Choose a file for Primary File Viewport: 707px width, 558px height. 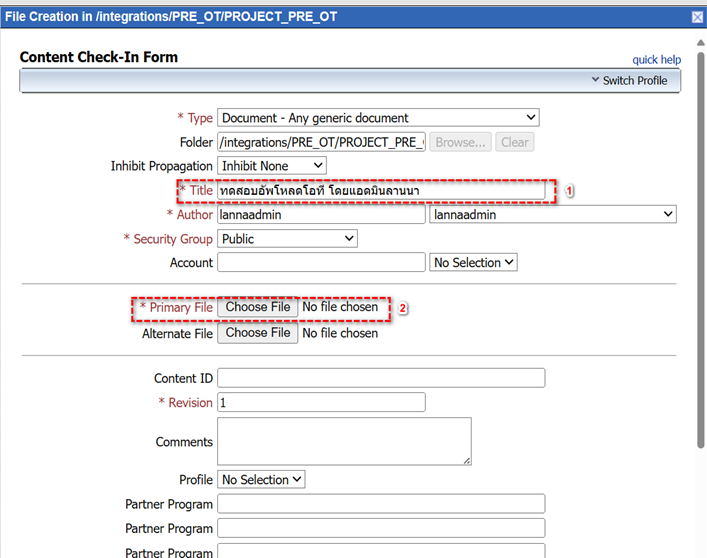click(258, 308)
